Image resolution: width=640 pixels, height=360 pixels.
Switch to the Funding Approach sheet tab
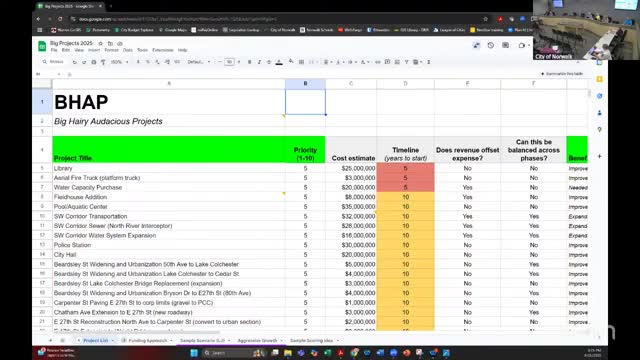148,340
